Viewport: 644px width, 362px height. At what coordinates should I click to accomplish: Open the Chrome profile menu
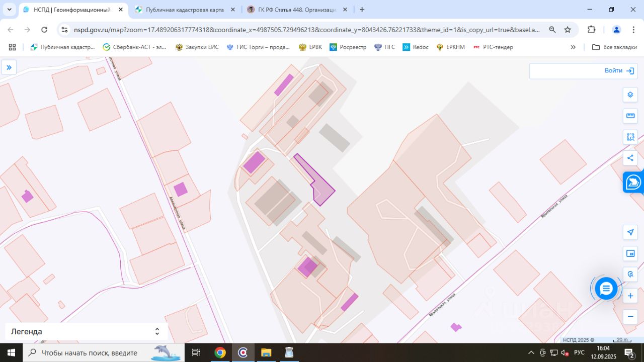[x=616, y=30]
